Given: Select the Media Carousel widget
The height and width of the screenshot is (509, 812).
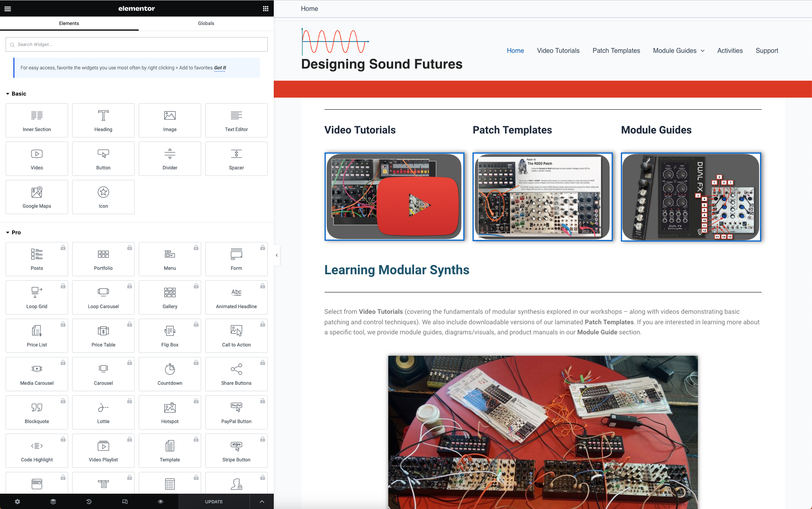Looking at the screenshot, I should pos(37,374).
